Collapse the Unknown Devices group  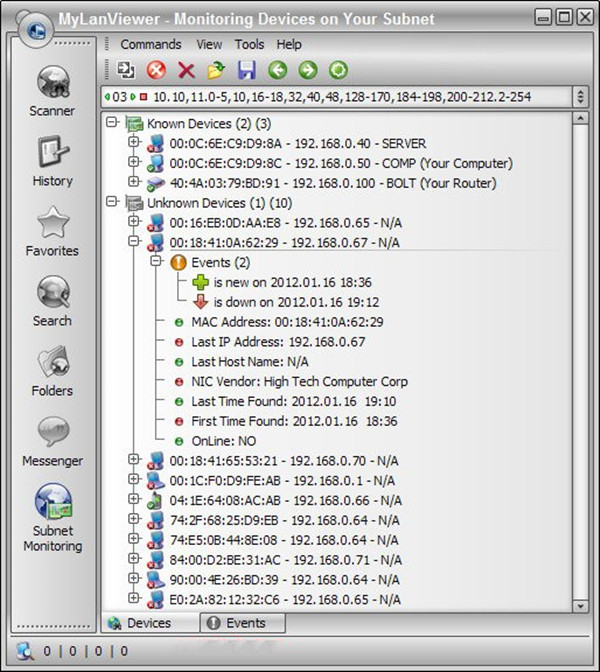tap(111, 203)
